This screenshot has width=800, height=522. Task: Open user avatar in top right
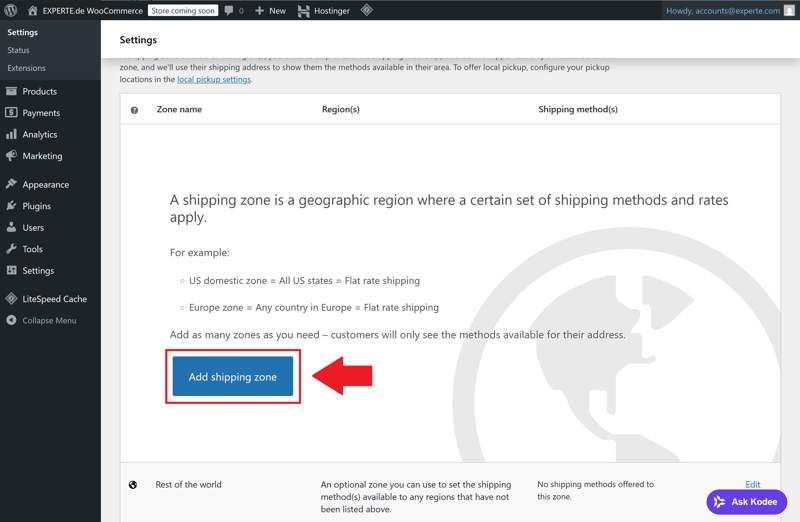point(789,10)
